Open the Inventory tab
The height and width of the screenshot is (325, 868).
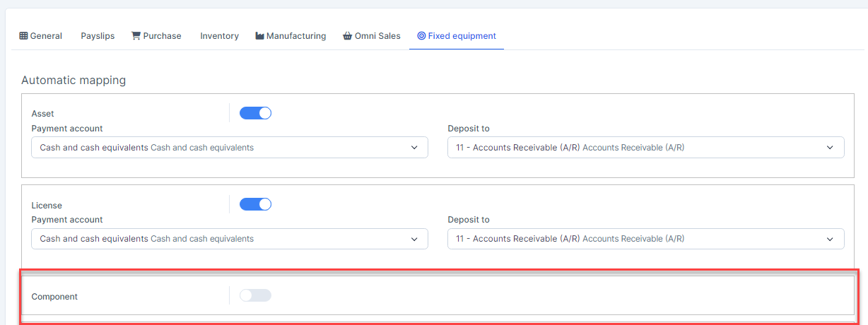tap(219, 36)
